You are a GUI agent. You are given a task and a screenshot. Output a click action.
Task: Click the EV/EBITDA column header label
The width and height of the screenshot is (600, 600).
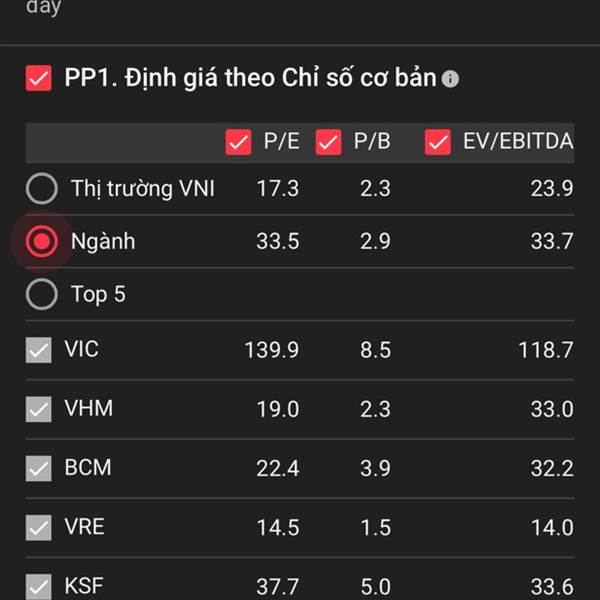coord(518,141)
